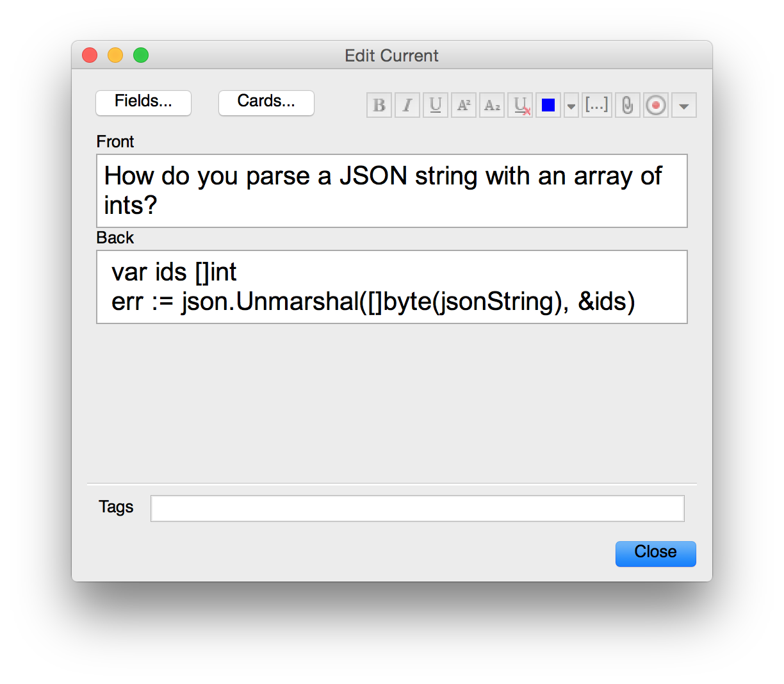Image resolution: width=784 pixels, height=684 pixels.
Task: Click inside the Tags input field
Action: coord(418,508)
